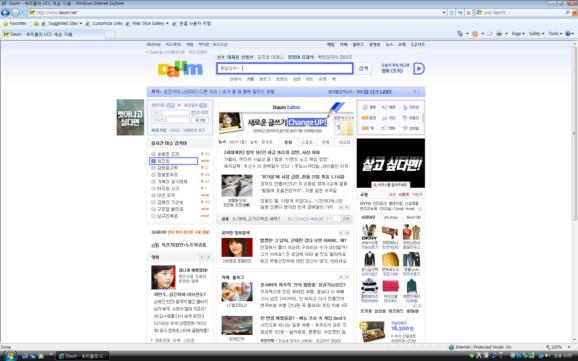
Task: Click the Refresh page icon
Action: click(460, 13)
